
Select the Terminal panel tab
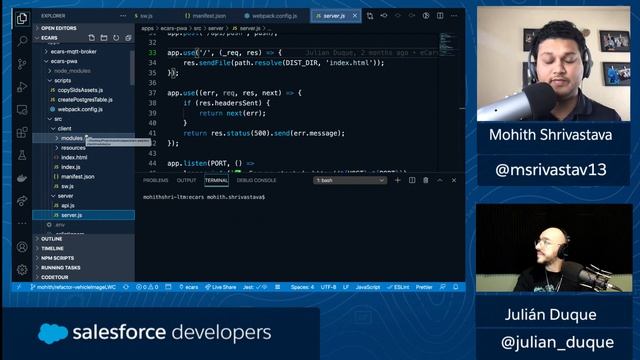click(216, 180)
